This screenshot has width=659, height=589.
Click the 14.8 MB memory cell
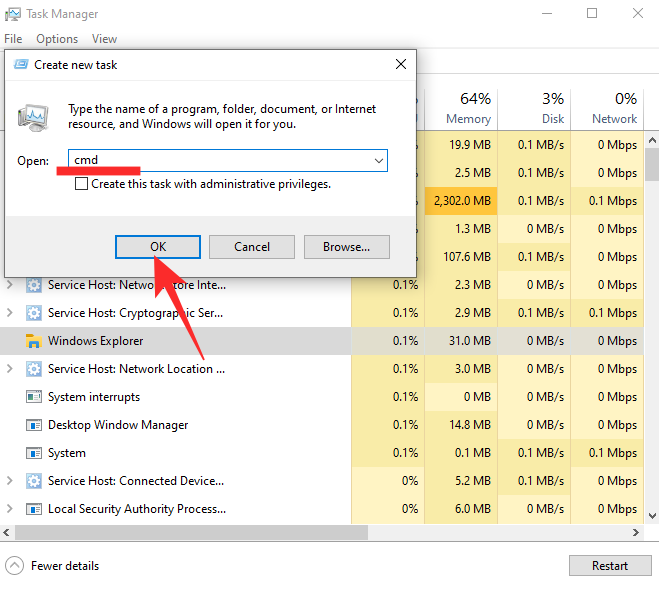(x=461, y=425)
